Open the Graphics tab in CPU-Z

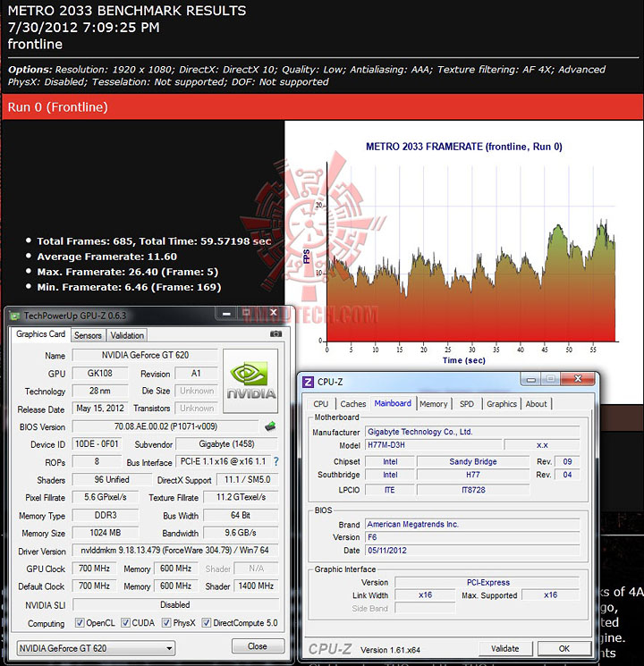pyautogui.click(x=502, y=404)
